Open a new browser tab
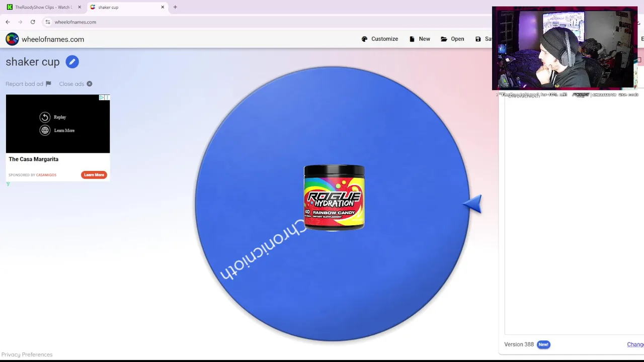The image size is (644, 362). [x=175, y=7]
